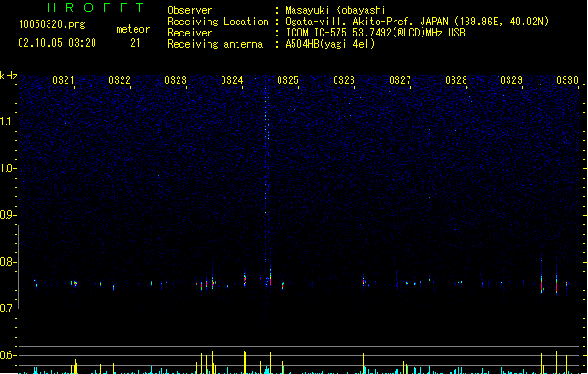
Task: Click the ICOM IC-575 receiver text
Action: [x=376, y=33]
